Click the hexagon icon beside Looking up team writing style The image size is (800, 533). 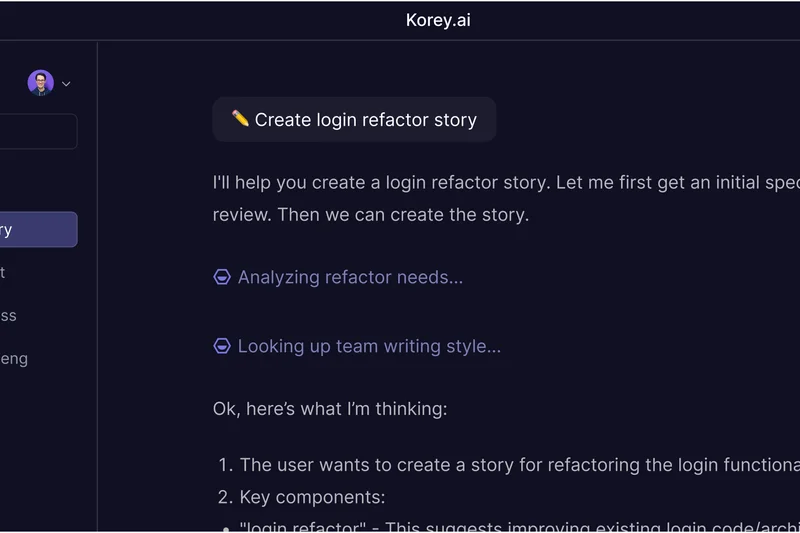tap(222, 346)
